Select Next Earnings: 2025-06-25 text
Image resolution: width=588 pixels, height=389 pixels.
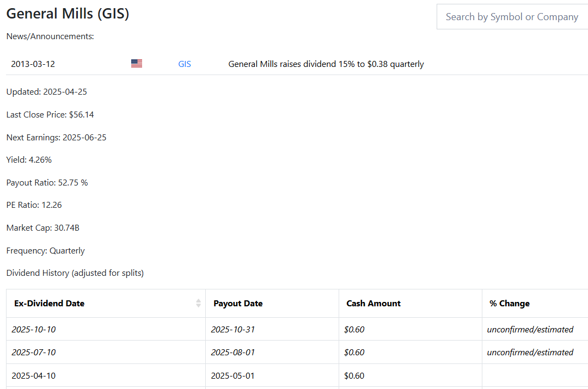tap(56, 138)
